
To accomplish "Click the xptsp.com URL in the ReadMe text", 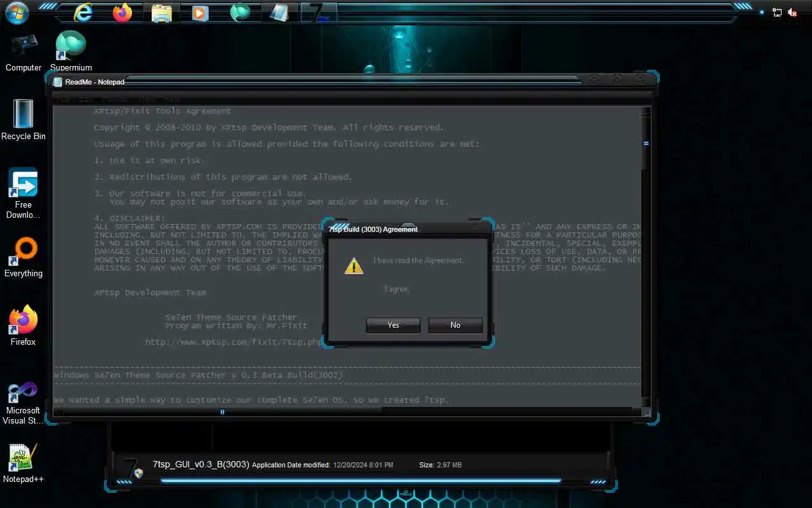I will (x=234, y=342).
